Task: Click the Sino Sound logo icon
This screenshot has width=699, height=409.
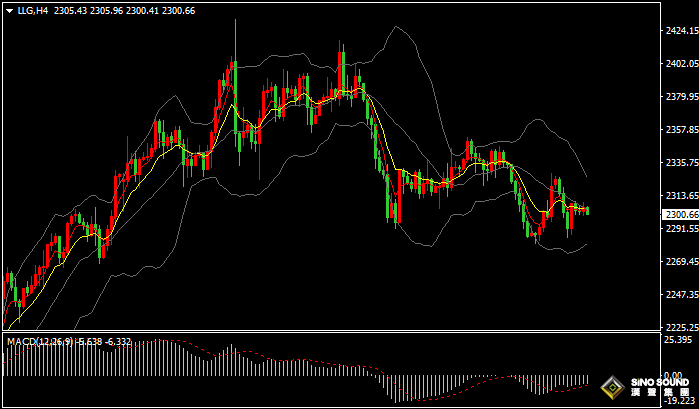Action: point(610,387)
